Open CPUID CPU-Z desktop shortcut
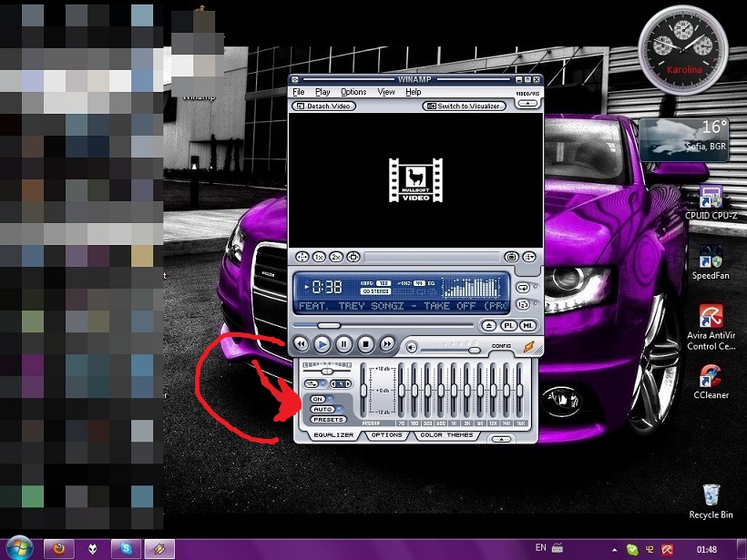The image size is (747, 560). point(711,202)
